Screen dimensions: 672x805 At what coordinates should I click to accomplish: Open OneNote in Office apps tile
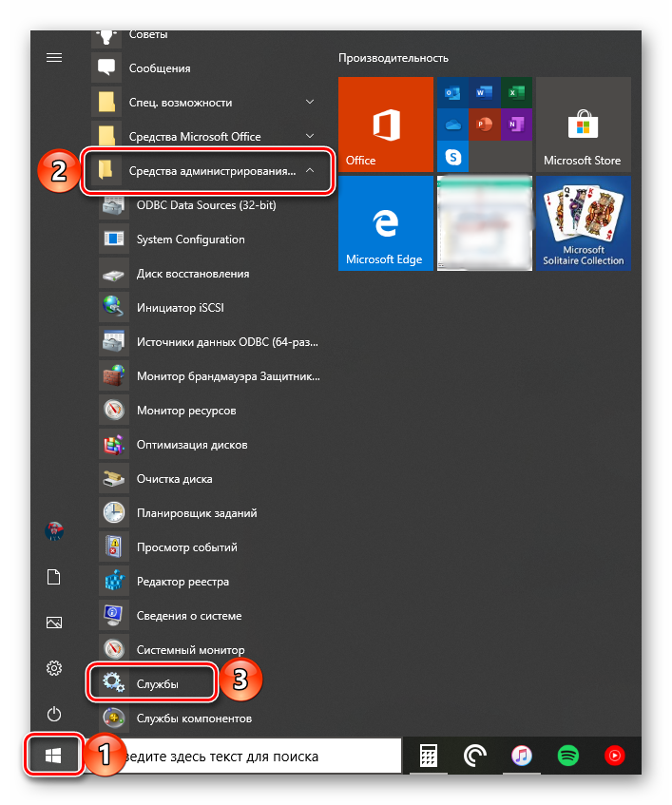pos(516,125)
